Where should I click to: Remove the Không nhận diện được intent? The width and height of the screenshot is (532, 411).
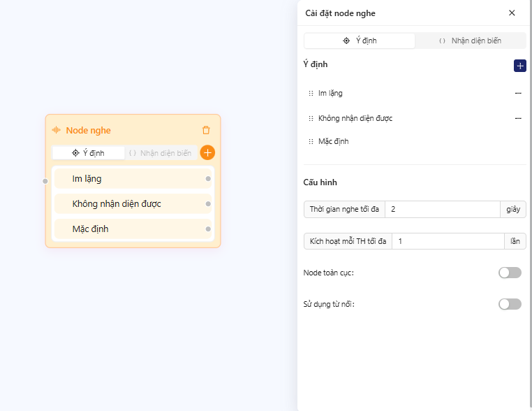pos(518,118)
